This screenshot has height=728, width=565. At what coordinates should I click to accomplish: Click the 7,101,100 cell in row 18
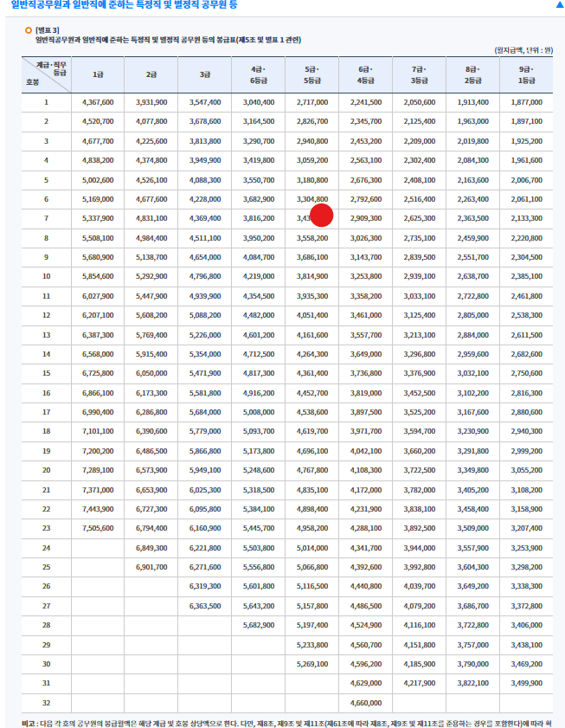click(98, 431)
